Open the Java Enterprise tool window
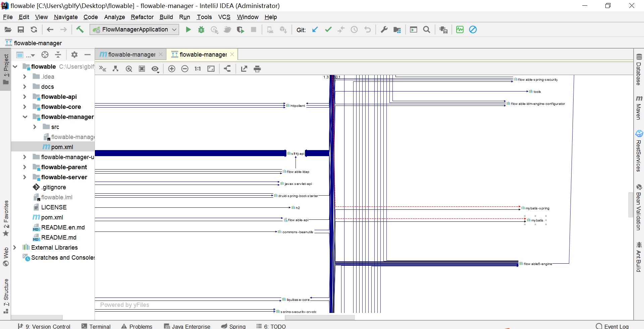 coord(187,326)
